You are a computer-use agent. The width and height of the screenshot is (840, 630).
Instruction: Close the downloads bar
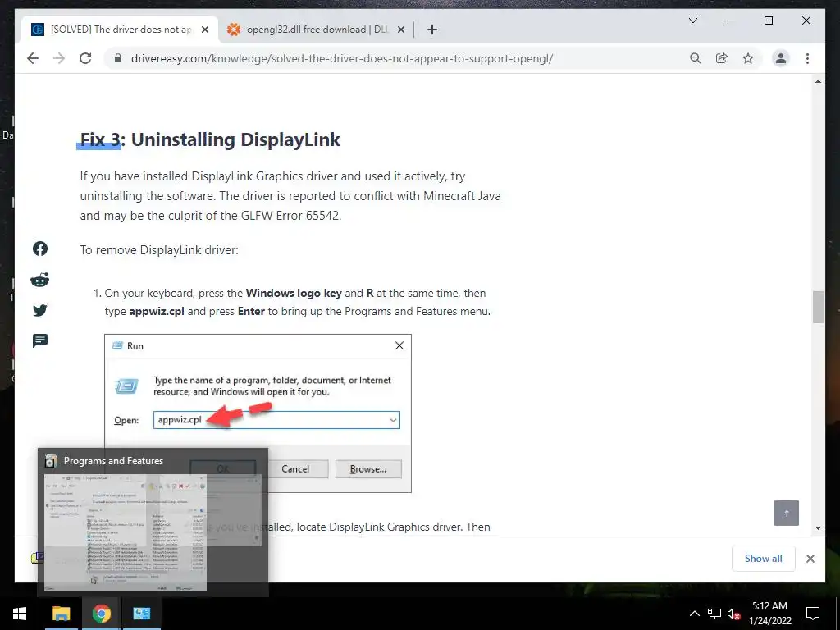[x=810, y=559]
